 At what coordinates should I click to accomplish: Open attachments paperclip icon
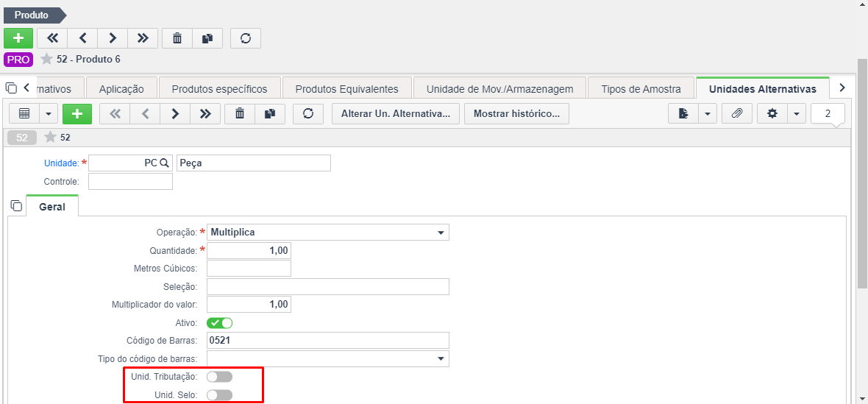point(737,113)
